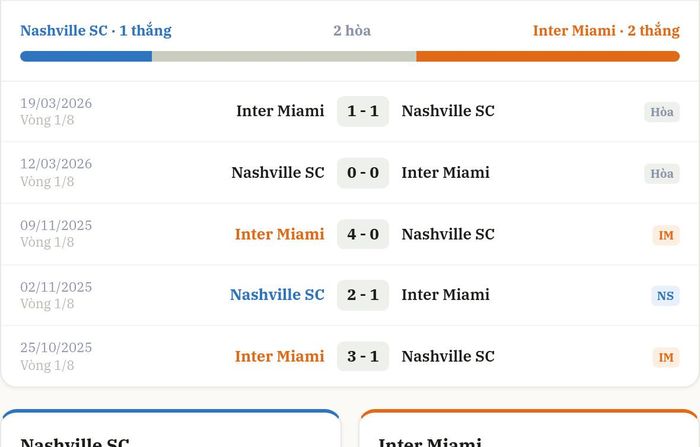Open the Nashville SC card at bottom
This screenshot has height=447, width=700.
[x=171, y=428]
